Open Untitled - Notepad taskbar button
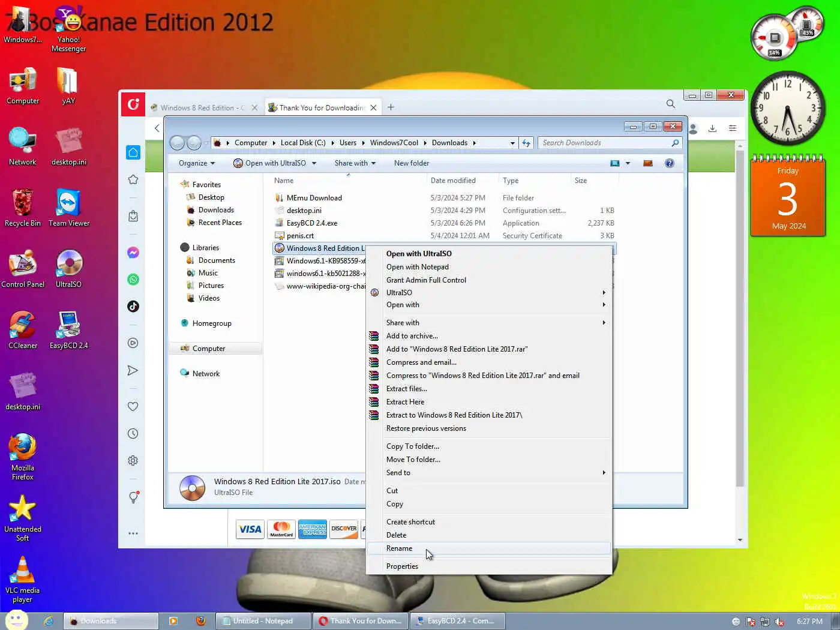 click(263, 621)
